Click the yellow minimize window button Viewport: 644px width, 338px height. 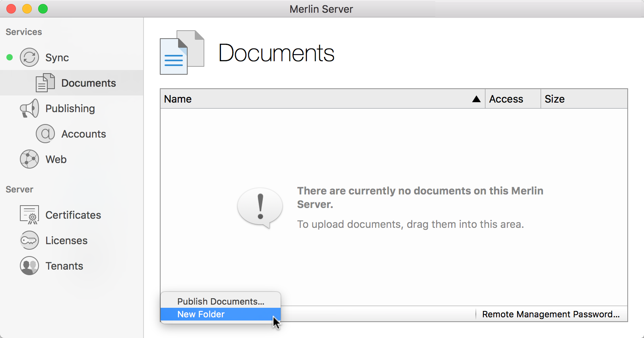click(27, 9)
